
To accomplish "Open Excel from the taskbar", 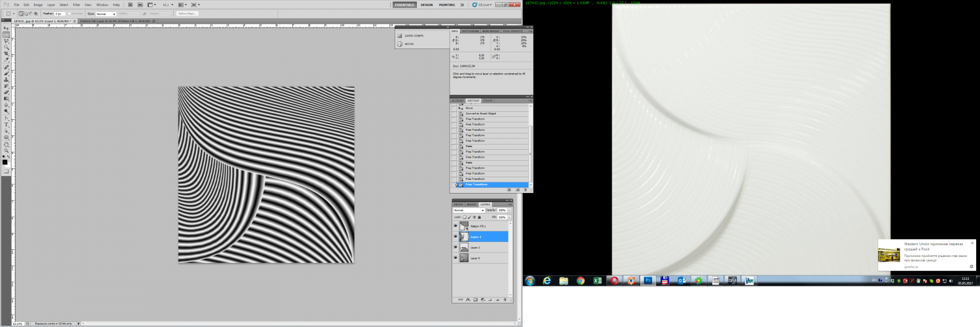I will pyautogui.click(x=596, y=281).
